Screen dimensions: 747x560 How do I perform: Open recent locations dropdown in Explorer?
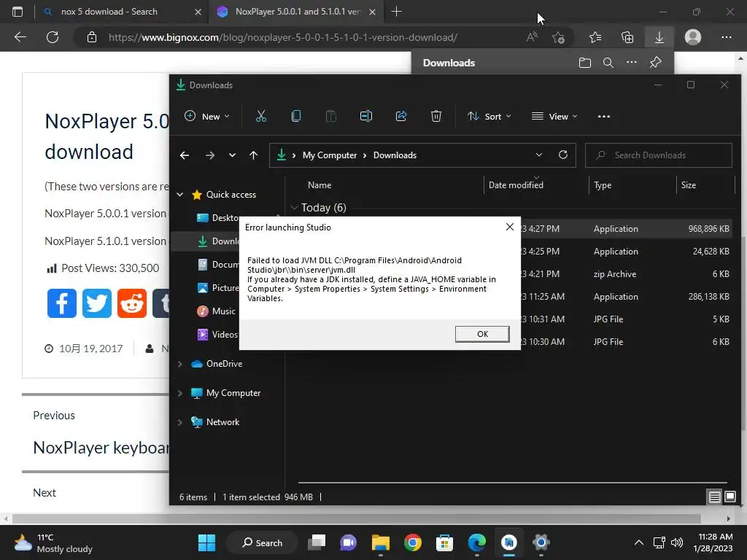click(232, 155)
